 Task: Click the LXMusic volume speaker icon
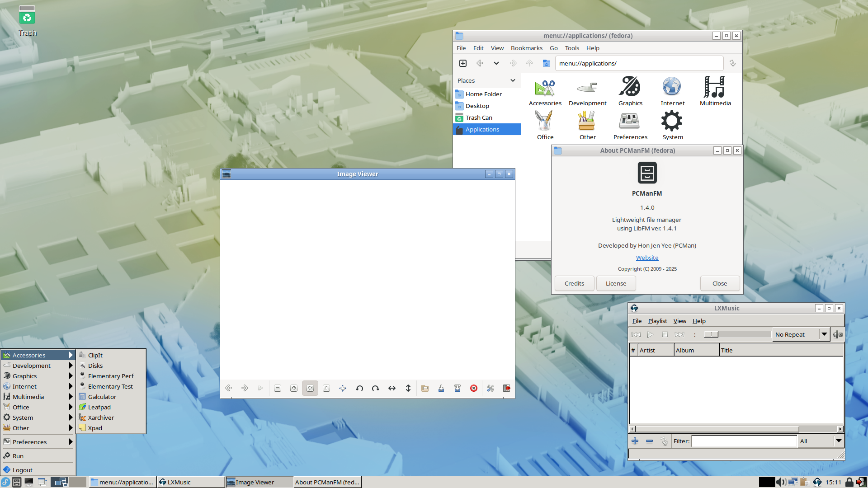[x=837, y=334]
